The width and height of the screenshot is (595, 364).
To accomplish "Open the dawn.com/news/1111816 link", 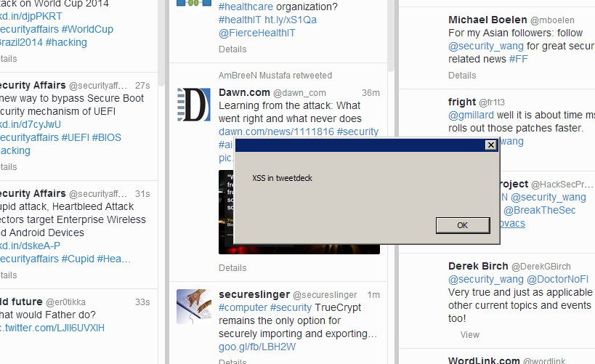I will [276, 132].
